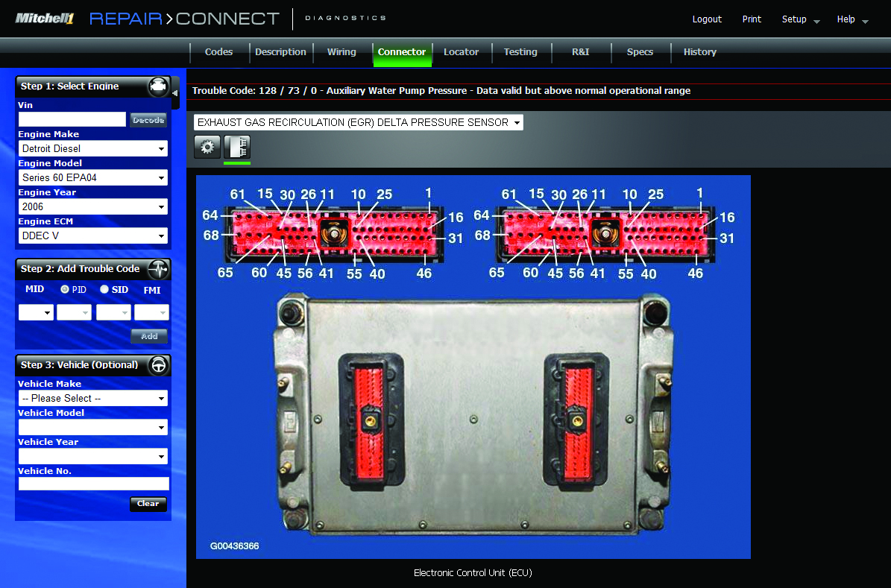Image resolution: width=891 pixels, height=588 pixels.
Task: Select the connector pinout view icon
Action: [236, 146]
